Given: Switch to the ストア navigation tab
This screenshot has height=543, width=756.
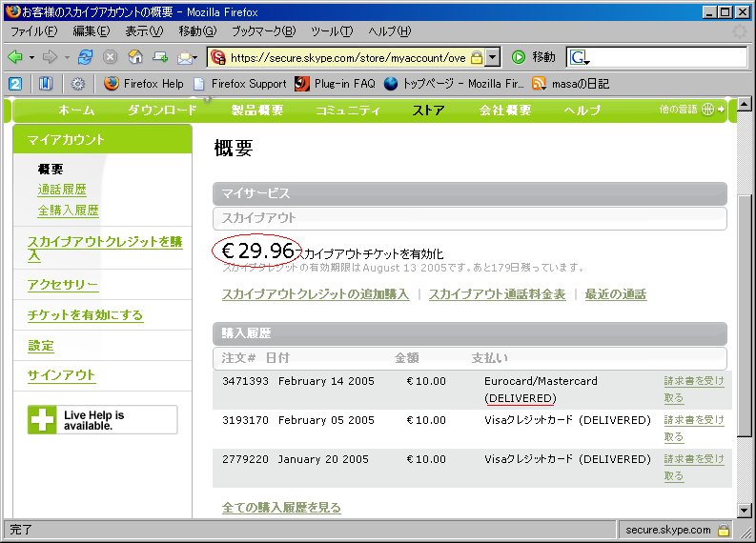Looking at the screenshot, I should (428, 110).
